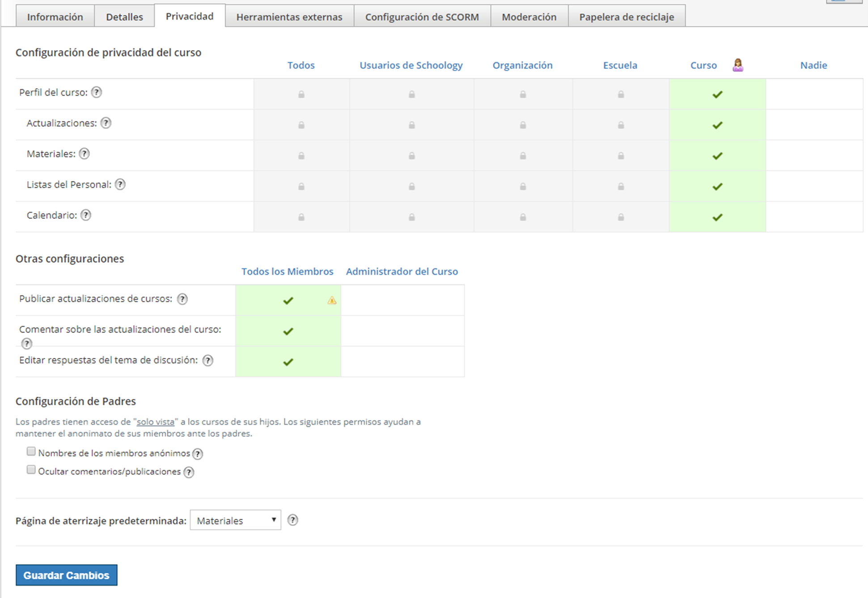This screenshot has height=598, width=868.
Task: Toggle the green checkmark for Listas del Personal
Action: [717, 187]
